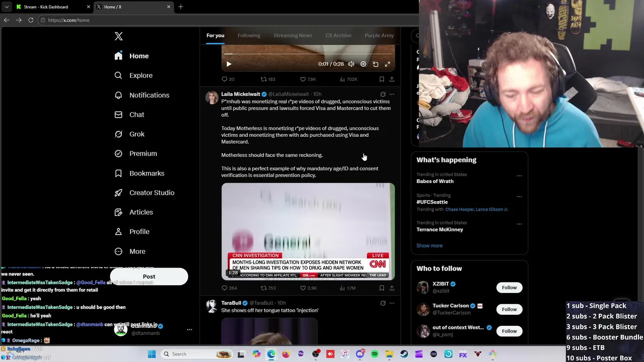Click Show more under What's happening
The image size is (644, 362).
pyautogui.click(x=430, y=246)
